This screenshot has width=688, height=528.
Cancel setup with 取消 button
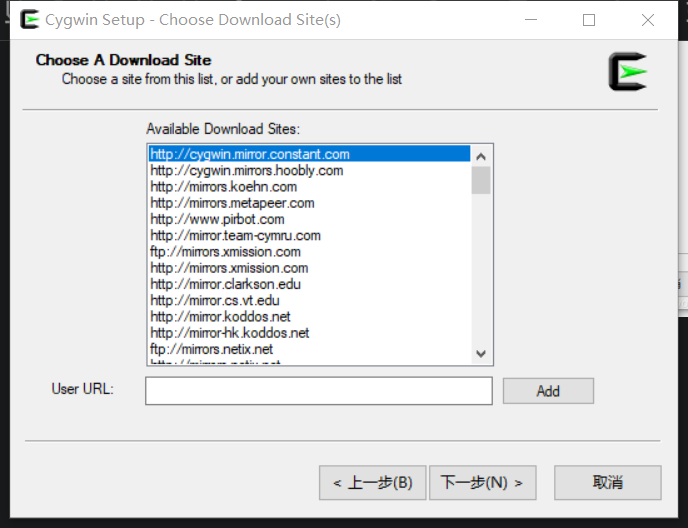[608, 482]
